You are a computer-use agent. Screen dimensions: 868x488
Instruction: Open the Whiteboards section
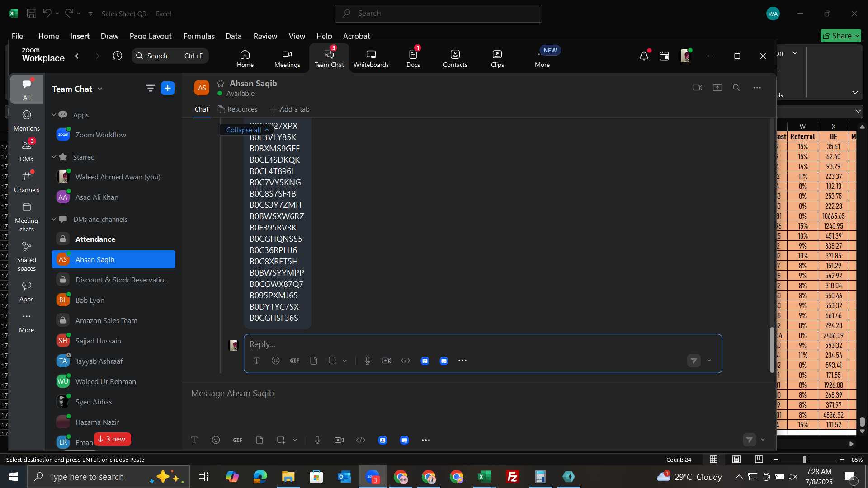(x=371, y=58)
